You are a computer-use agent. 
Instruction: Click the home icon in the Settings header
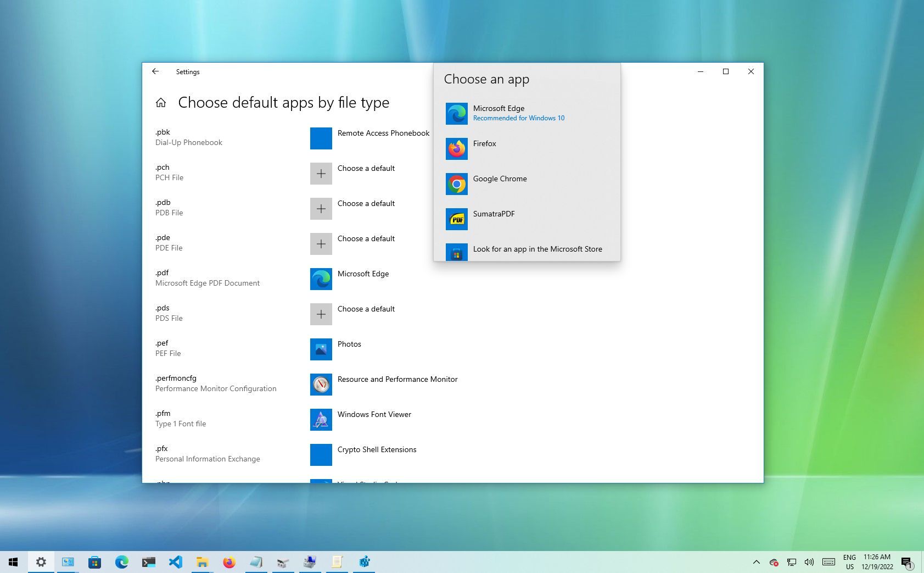point(160,102)
